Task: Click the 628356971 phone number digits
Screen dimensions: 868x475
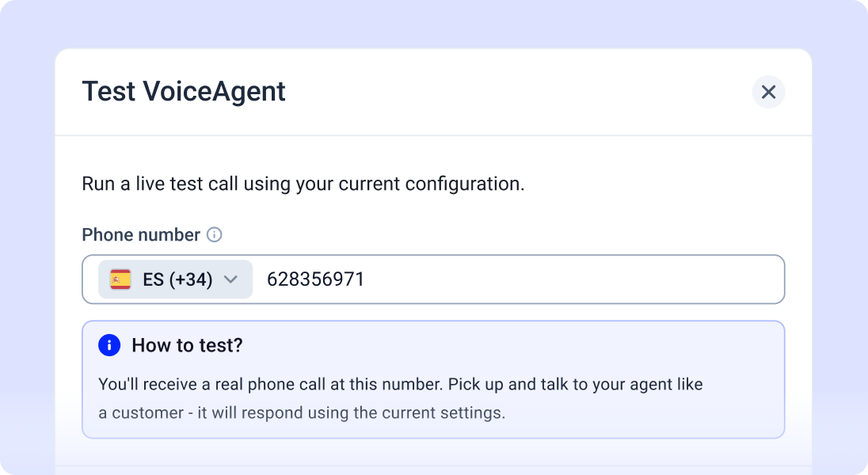Action: pos(315,279)
